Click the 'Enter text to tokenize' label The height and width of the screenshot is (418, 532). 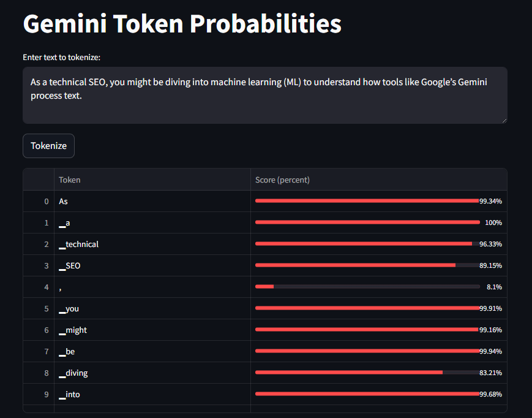(x=61, y=58)
